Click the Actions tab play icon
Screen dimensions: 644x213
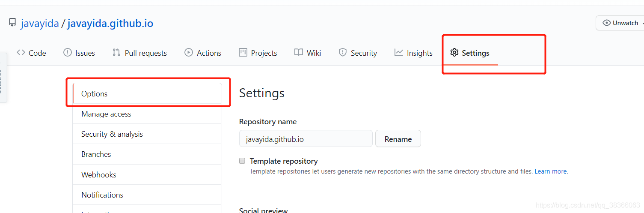pos(189,53)
